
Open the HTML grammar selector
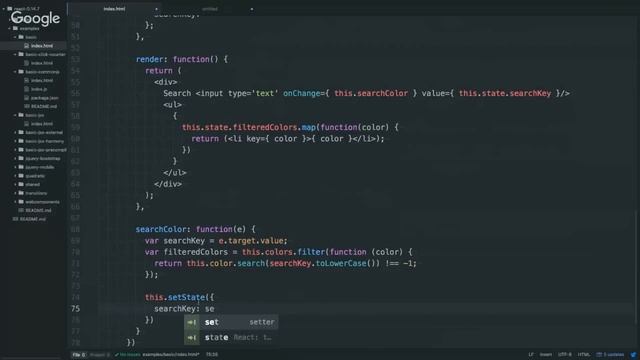click(x=584, y=354)
